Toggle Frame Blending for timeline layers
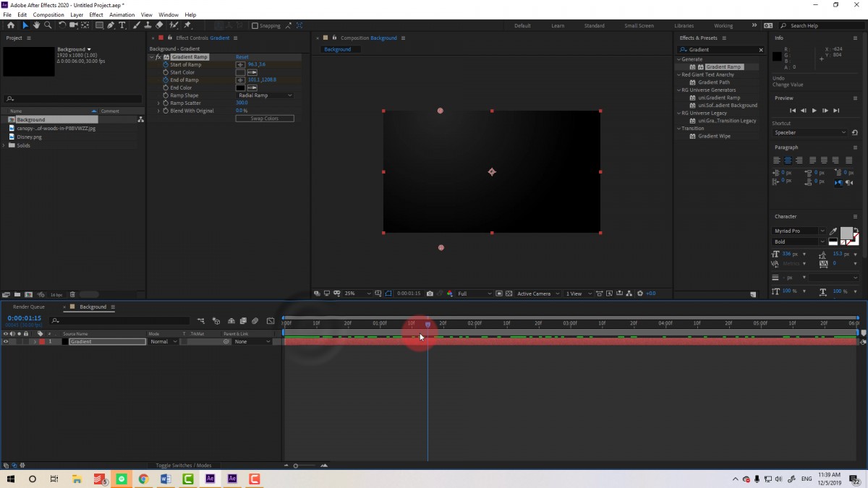868x488 pixels. tap(244, 320)
